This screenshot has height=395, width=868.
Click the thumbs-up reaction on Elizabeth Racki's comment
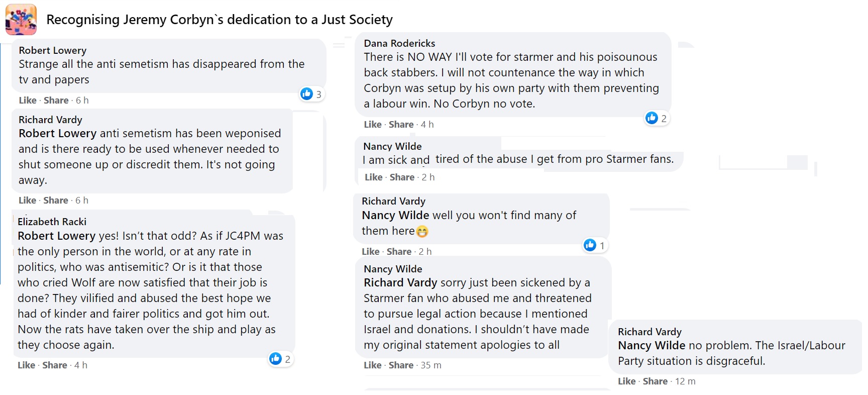coord(276,358)
